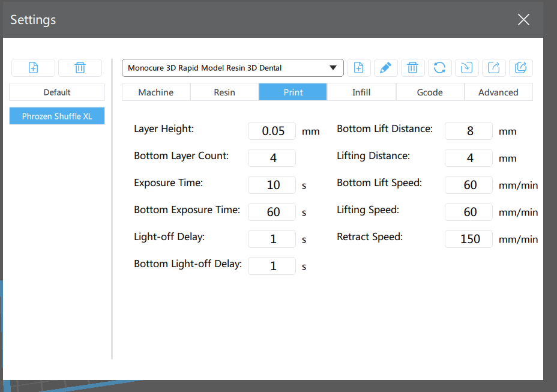Screen dimensions: 557x392
Task: Delete the selected machine profile
Action: pos(80,67)
